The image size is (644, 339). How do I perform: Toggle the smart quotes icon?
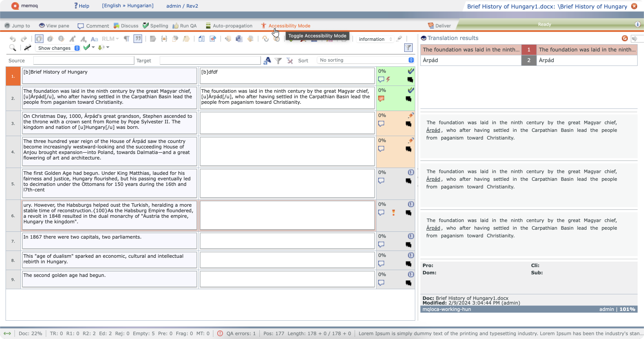click(x=138, y=39)
